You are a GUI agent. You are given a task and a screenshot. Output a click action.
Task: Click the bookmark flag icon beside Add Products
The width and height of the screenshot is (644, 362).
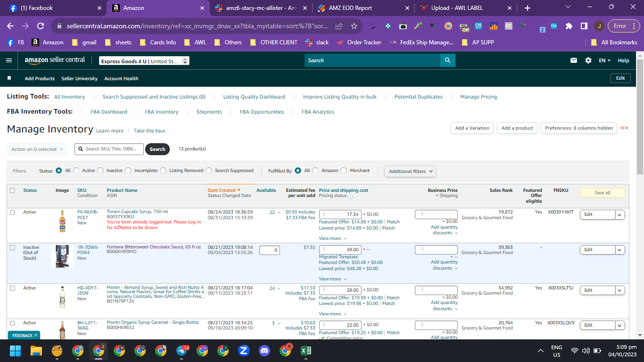point(9,78)
